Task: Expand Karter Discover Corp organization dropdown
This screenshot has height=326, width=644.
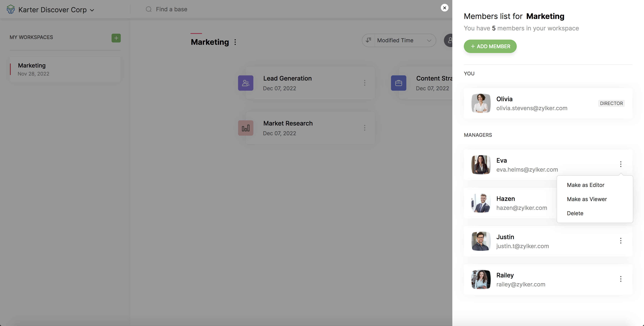Action: click(x=92, y=10)
